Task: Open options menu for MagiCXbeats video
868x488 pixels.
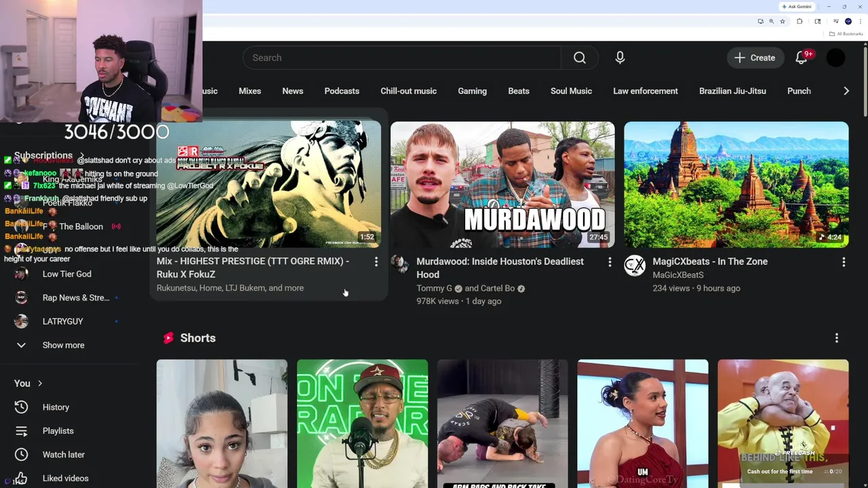Action: click(x=844, y=262)
